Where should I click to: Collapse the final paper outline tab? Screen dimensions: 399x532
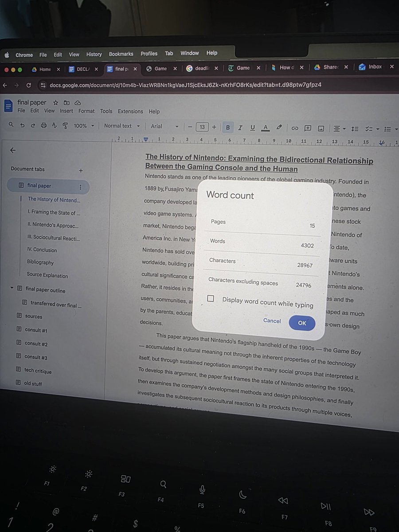[12, 288]
